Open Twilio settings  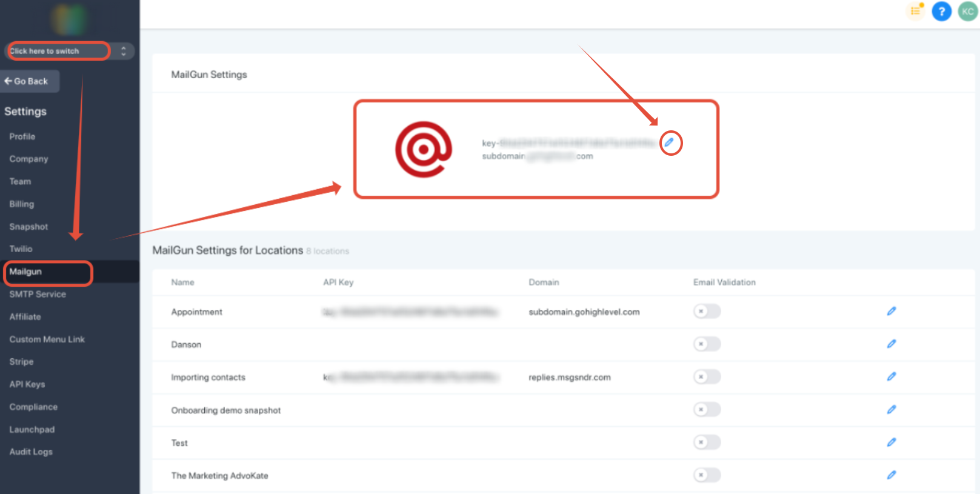[x=21, y=249]
